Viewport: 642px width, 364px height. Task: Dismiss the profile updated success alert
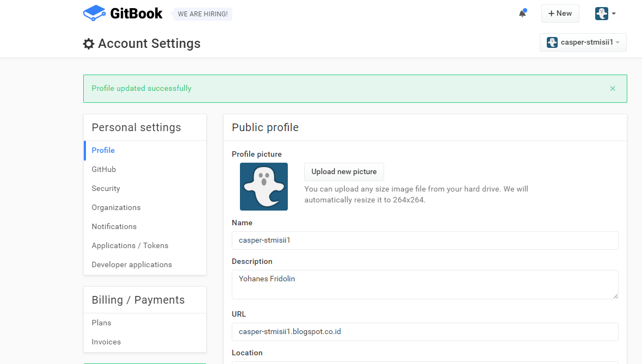(x=613, y=89)
